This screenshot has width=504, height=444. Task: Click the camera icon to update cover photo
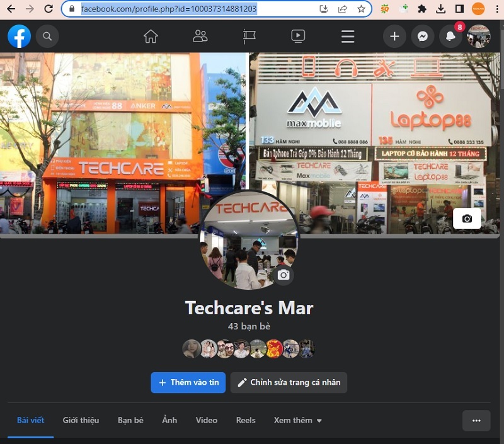466,218
